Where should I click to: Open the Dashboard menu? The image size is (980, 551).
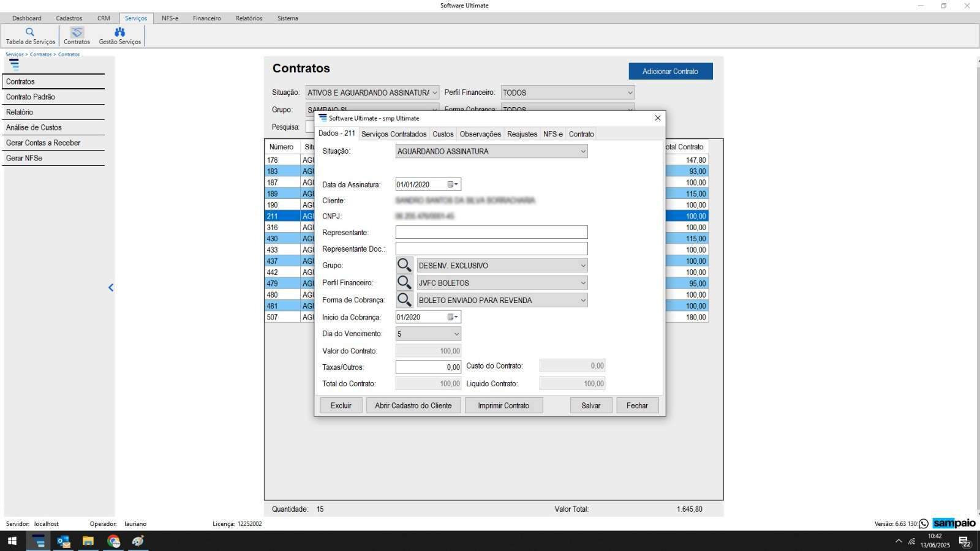pos(27,18)
